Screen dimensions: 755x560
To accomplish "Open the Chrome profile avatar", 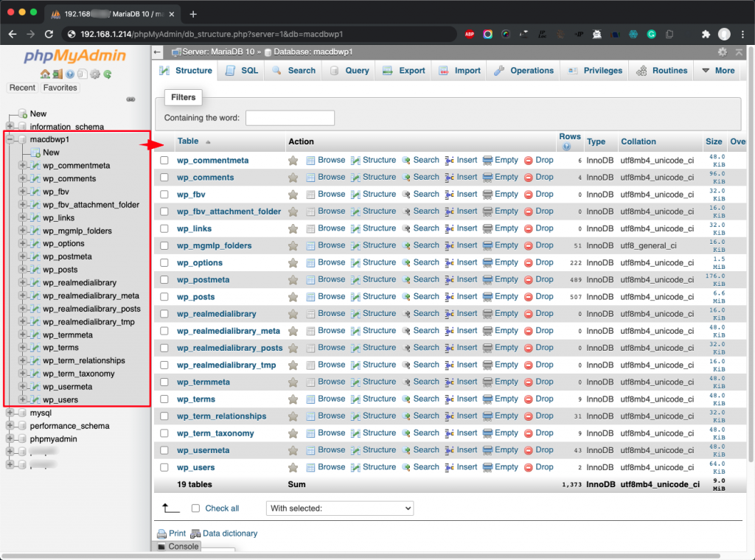I will [724, 34].
